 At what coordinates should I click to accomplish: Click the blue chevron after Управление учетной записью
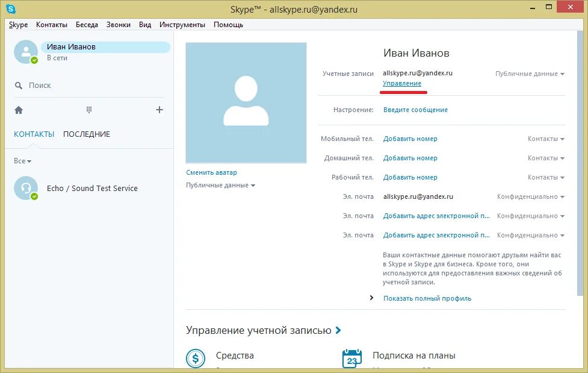(x=338, y=330)
